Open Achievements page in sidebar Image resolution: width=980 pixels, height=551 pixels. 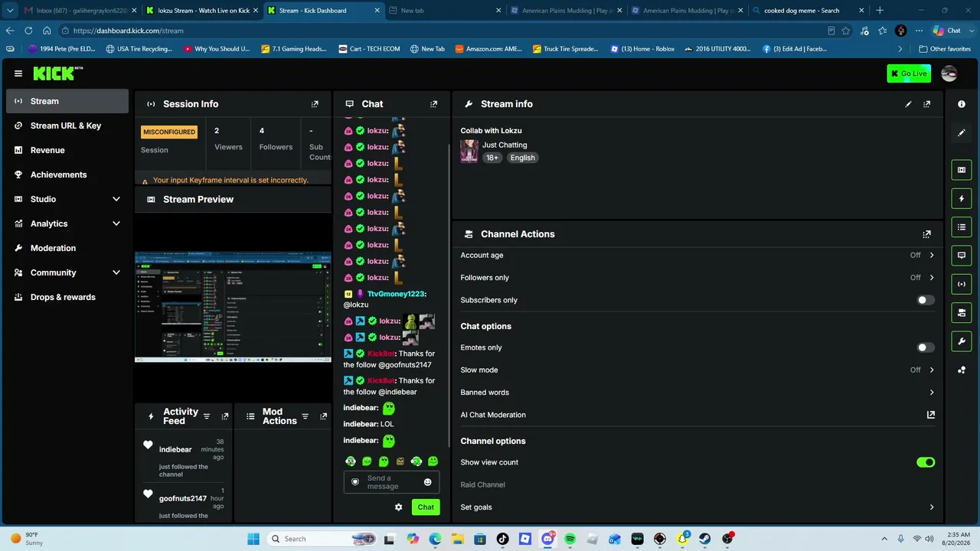tap(67, 174)
